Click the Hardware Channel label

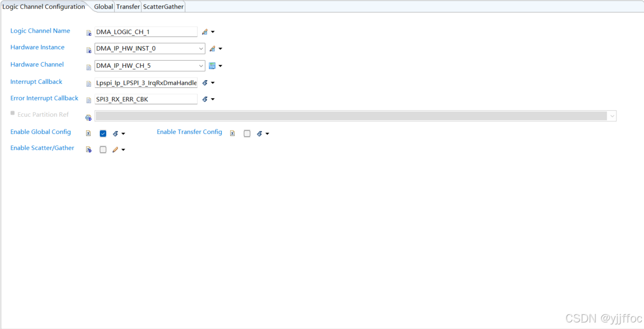(37, 64)
